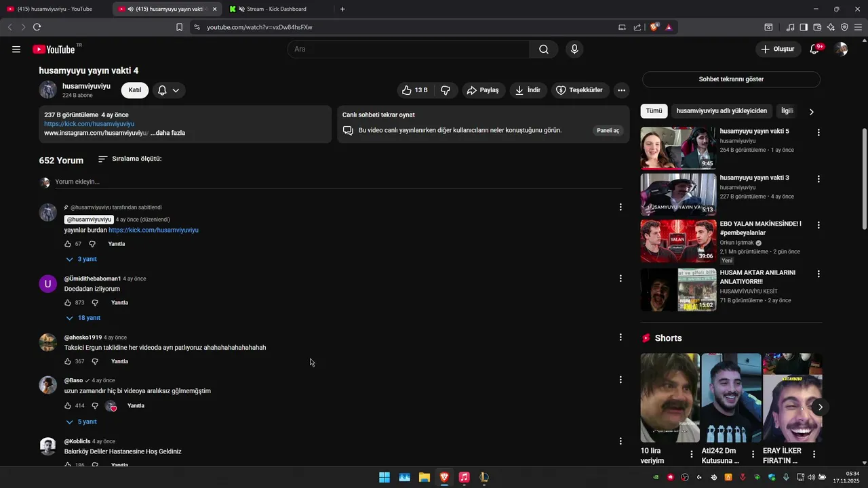Join the channel with Katıl

(135, 90)
